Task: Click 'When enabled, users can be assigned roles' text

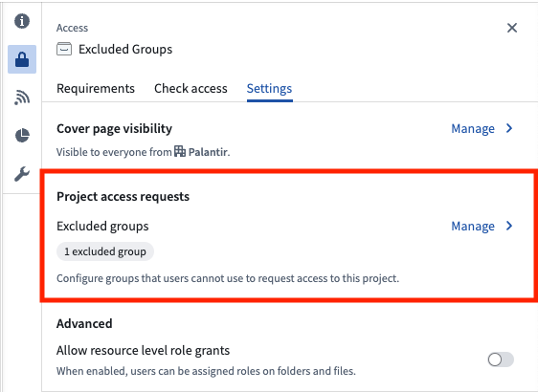Action: click(x=206, y=371)
